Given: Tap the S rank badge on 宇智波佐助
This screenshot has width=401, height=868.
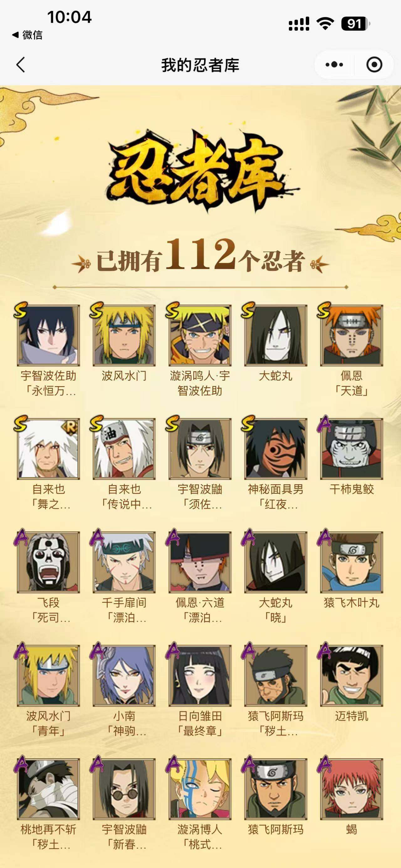Looking at the screenshot, I should coord(21,310).
